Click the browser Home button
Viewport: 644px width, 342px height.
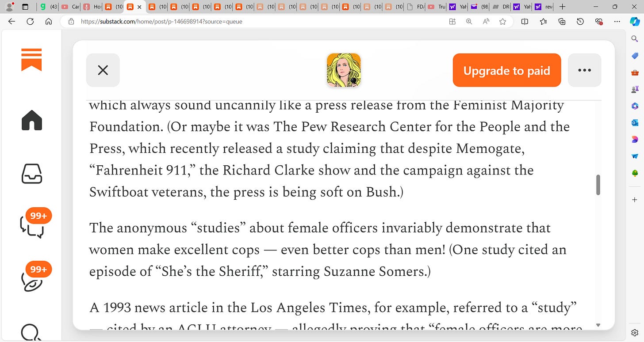(49, 21)
